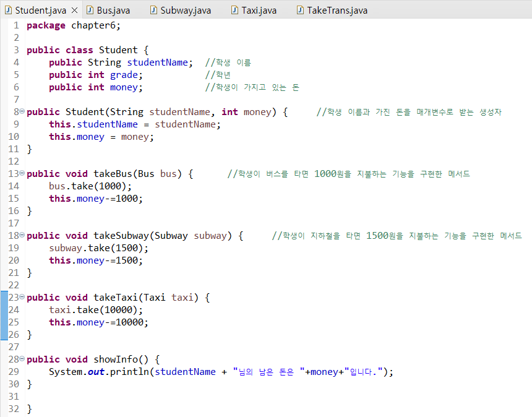Click 'this.money-=1000;' statement
The image size is (532, 417).
(x=96, y=199)
